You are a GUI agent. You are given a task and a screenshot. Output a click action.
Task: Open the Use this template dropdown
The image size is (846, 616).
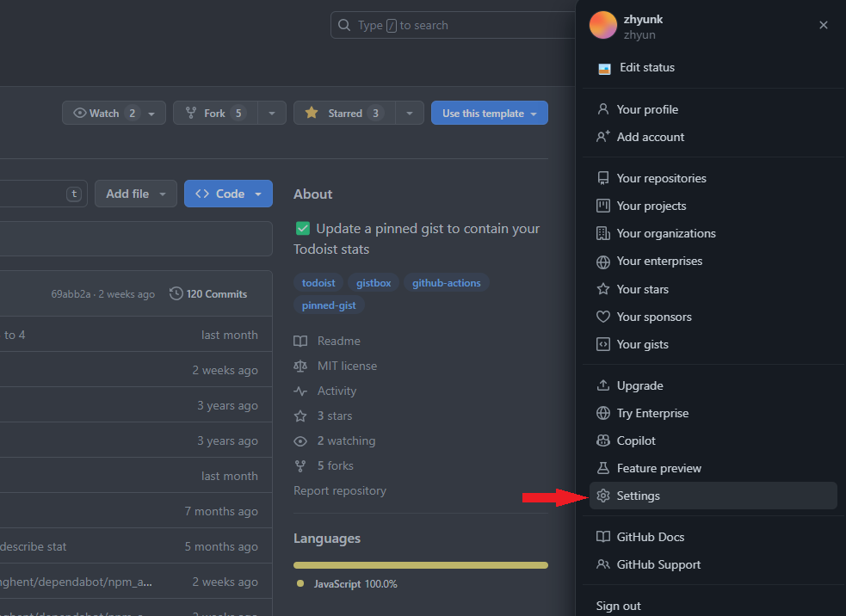coord(490,113)
